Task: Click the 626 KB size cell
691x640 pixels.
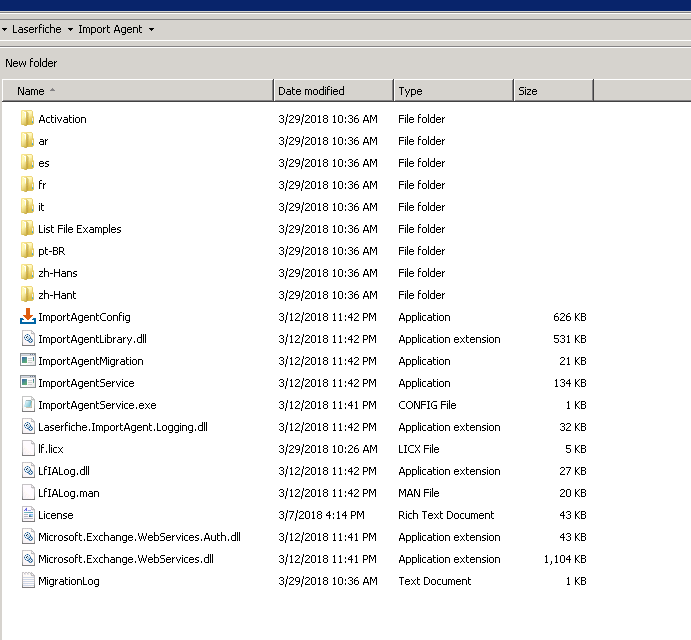Action: tap(570, 317)
